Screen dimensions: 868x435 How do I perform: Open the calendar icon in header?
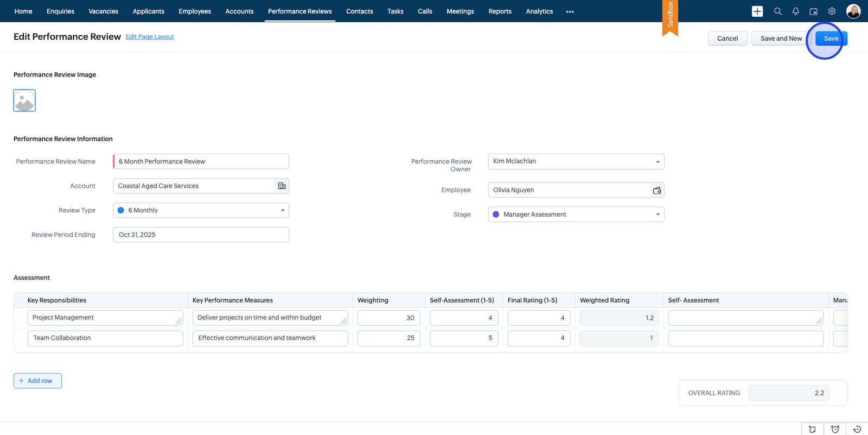coord(813,11)
